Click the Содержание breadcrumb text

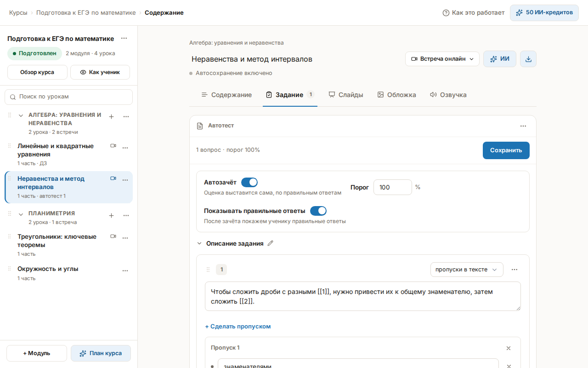click(x=164, y=13)
